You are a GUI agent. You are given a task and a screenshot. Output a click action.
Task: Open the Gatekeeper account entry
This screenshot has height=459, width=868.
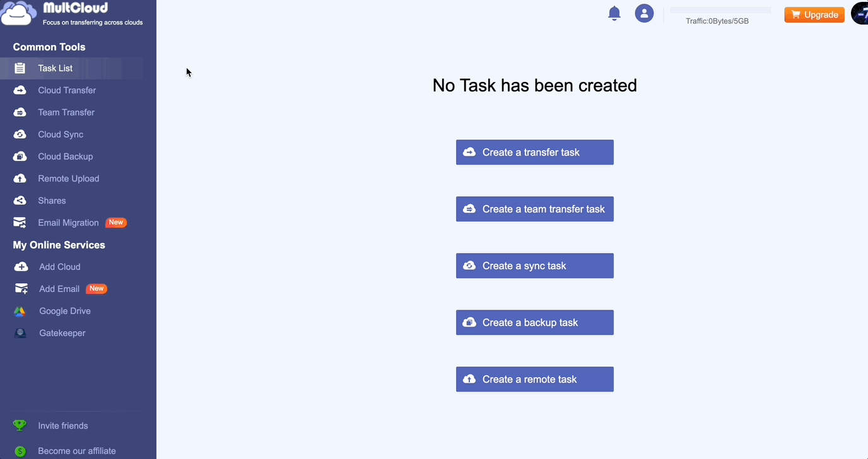(62, 333)
